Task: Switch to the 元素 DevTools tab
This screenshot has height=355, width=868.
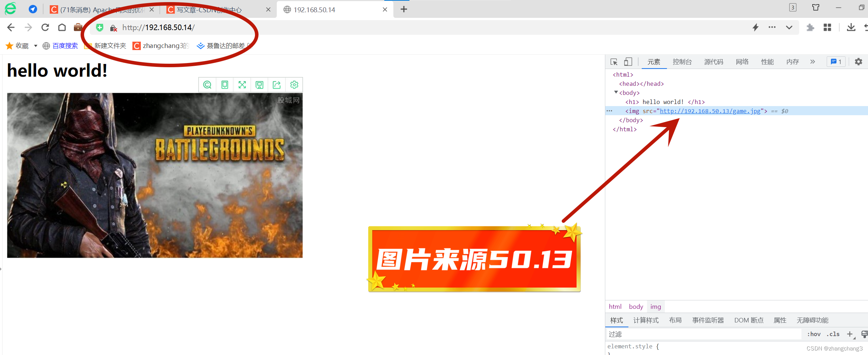Action: point(654,62)
